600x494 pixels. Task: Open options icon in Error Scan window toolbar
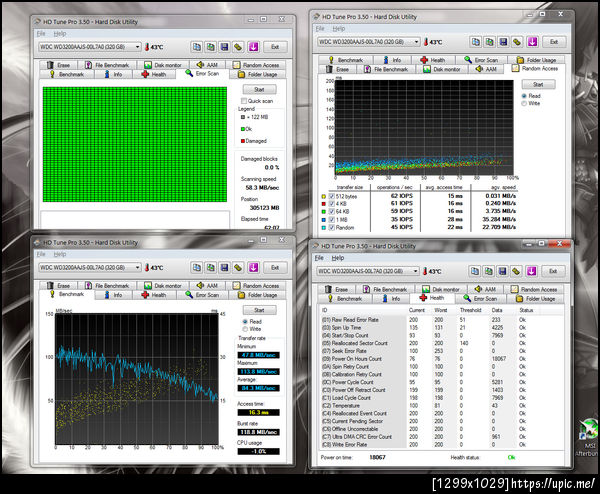(238, 47)
